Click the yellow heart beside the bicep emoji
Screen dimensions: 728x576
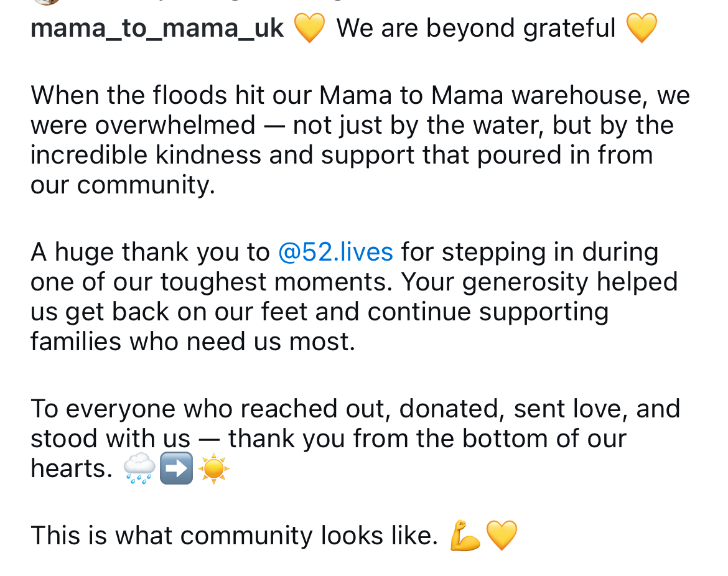502,536
